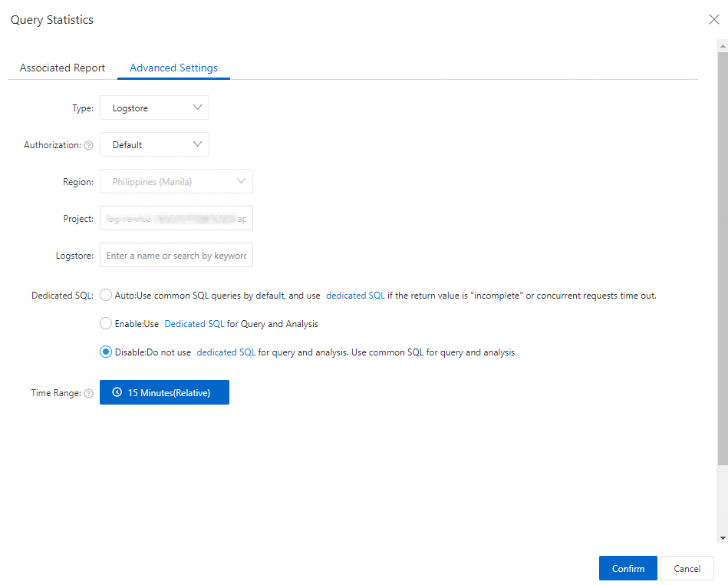This screenshot has width=728, height=585.
Task: Select the Advanced Settings tab
Action: pyautogui.click(x=173, y=68)
